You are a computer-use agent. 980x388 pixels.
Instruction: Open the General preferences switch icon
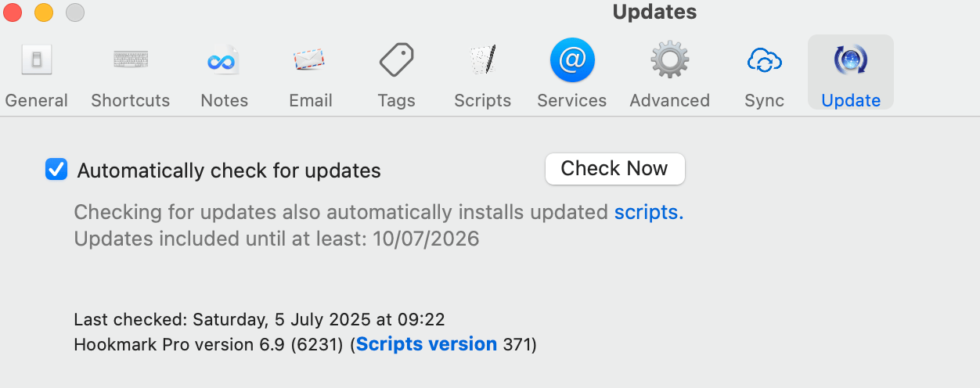pyautogui.click(x=37, y=60)
